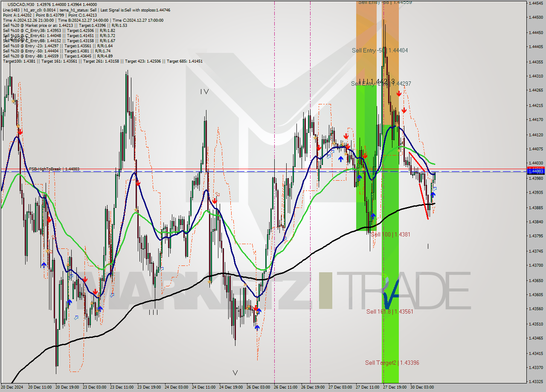Image resolution: width=546 pixels, height=392 pixels.
Task: Click the USDCAD,M30 symbol title text
Action: [21, 4]
